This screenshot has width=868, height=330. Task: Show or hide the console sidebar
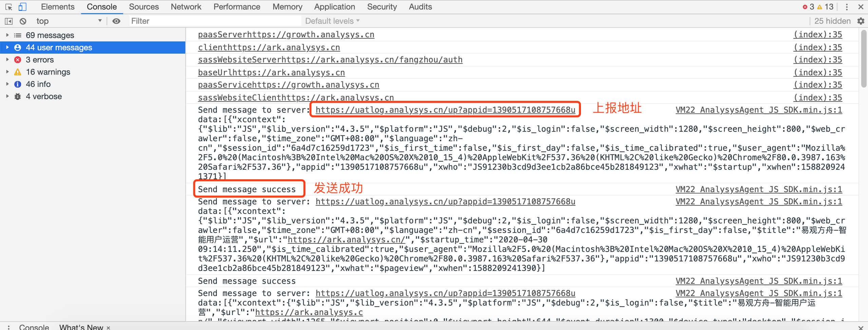click(9, 21)
